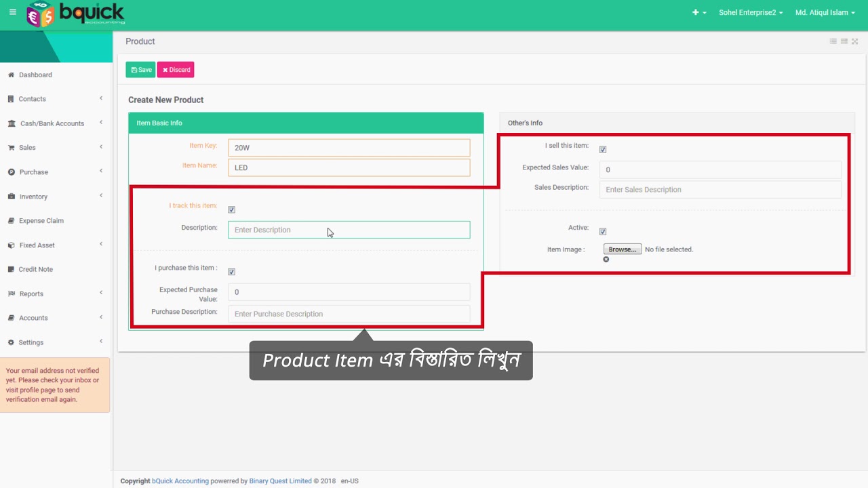Click the bquick accounting logo
This screenshot has height=488, width=868.
click(75, 14)
